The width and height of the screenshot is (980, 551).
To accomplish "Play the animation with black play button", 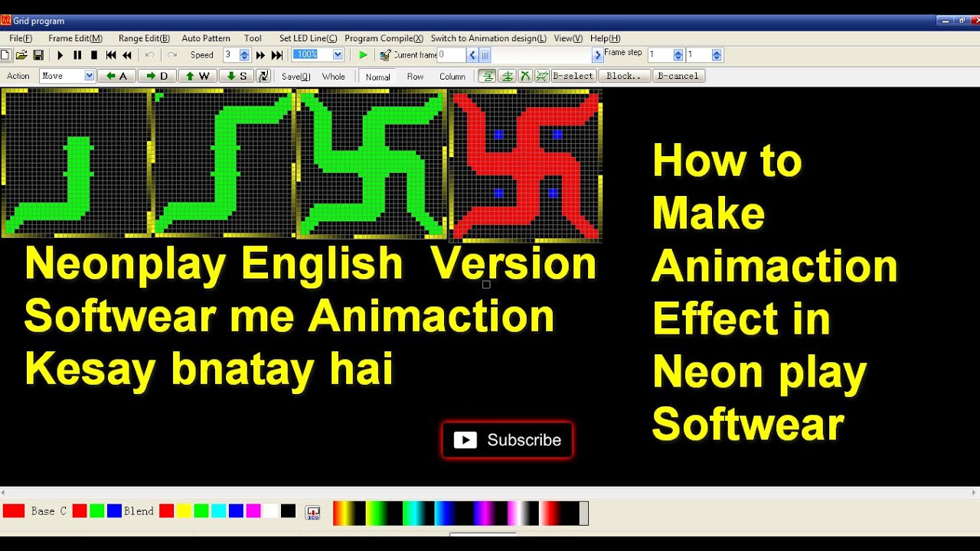I will 60,55.
